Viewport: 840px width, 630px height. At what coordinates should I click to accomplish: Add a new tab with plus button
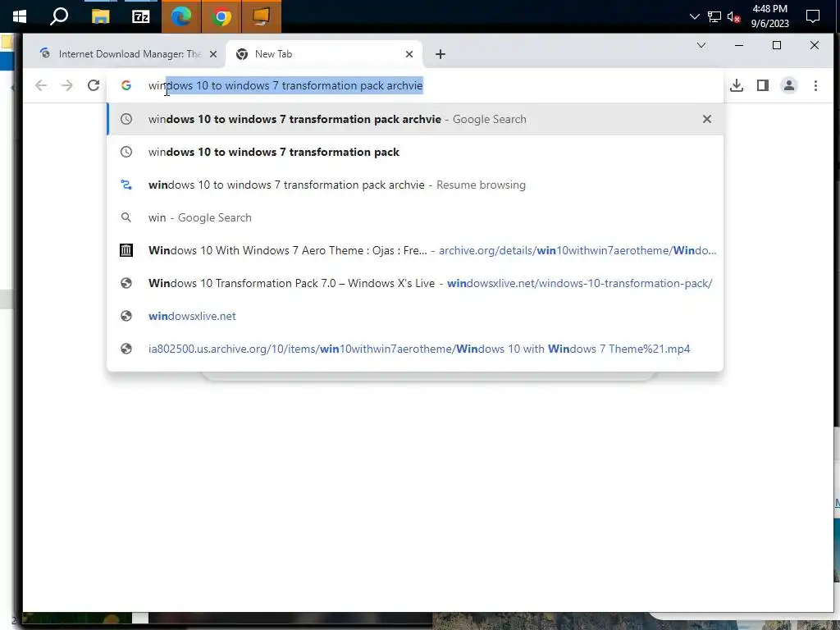click(440, 54)
